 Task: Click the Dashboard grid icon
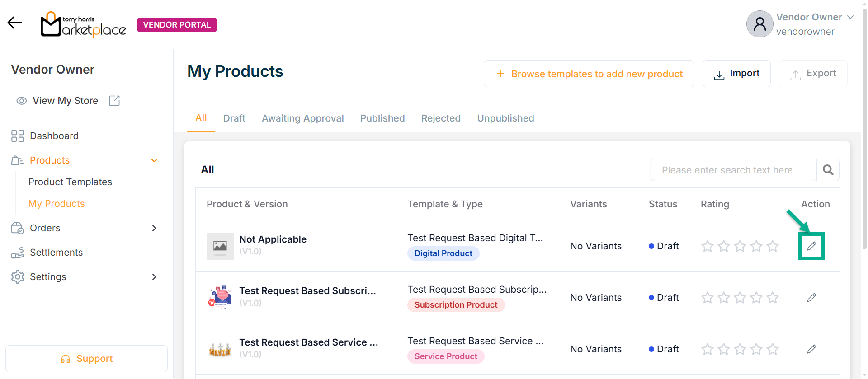point(18,136)
